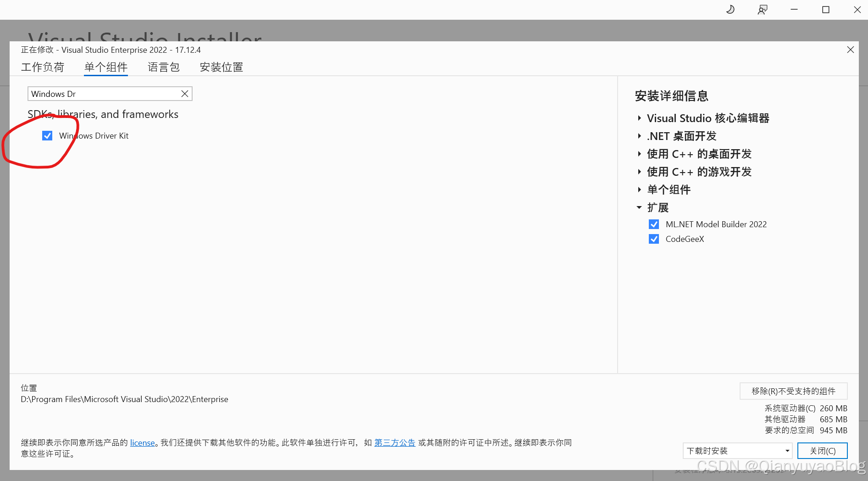Click the install location path text

(x=124, y=399)
